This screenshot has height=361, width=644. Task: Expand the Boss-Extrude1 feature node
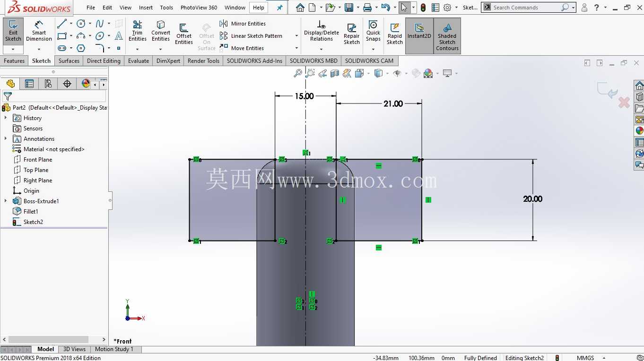(6, 201)
